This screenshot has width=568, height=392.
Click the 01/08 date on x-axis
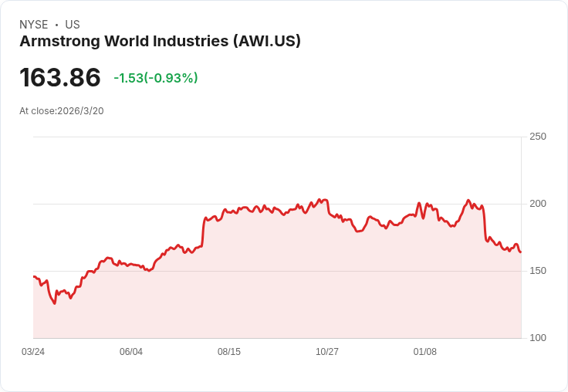tap(425, 352)
